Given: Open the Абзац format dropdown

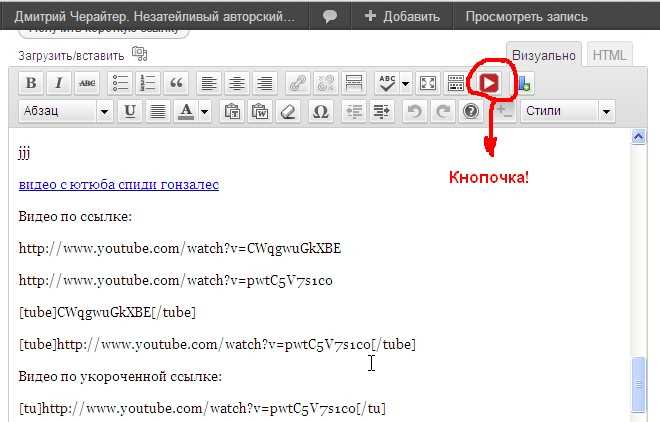Looking at the screenshot, I should pos(66,111).
